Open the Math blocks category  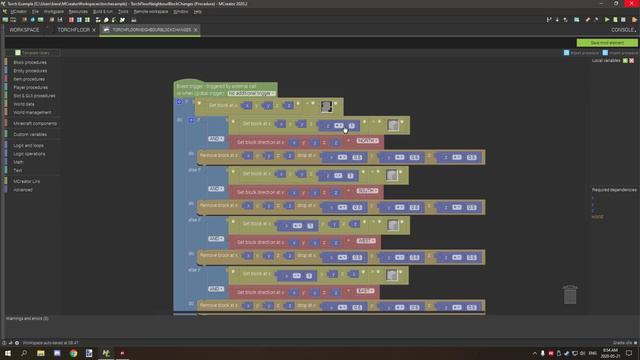18,162
